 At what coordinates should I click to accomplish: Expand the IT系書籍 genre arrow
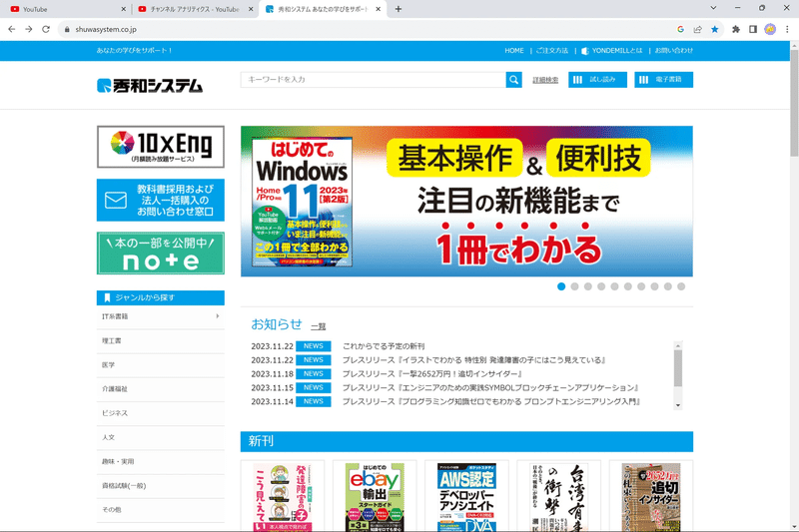tap(218, 316)
